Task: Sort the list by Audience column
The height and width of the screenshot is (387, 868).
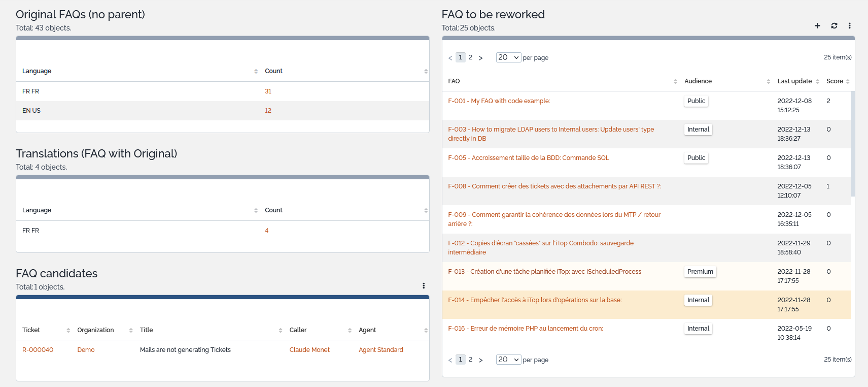Action: (698, 81)
